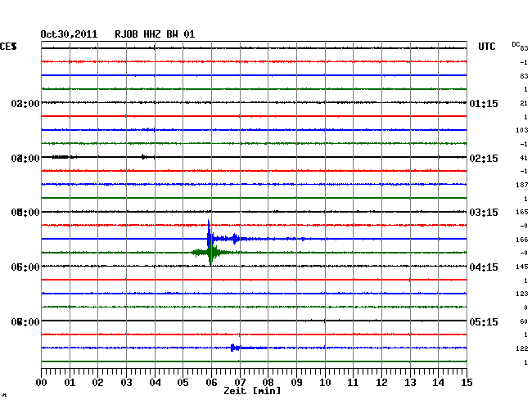Screen dimensions: 532x404
Task: Select the DC offset value "166"
Action: 522,240
